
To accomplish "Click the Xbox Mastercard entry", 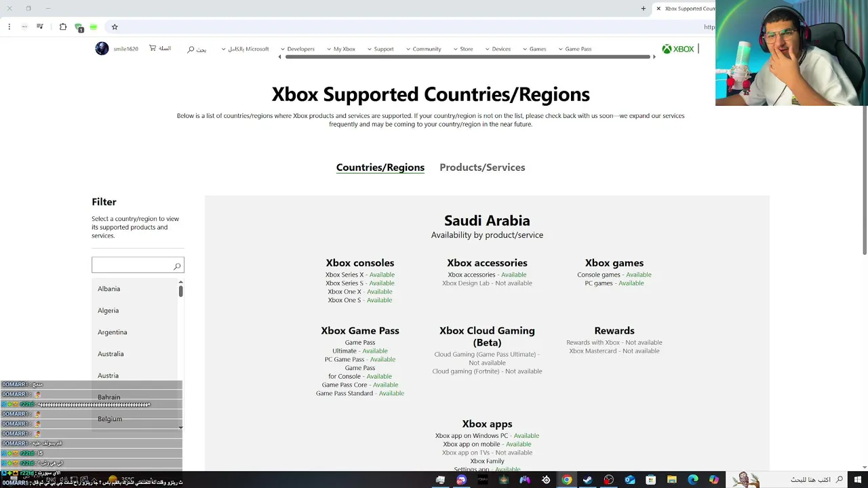I will 614,351.
